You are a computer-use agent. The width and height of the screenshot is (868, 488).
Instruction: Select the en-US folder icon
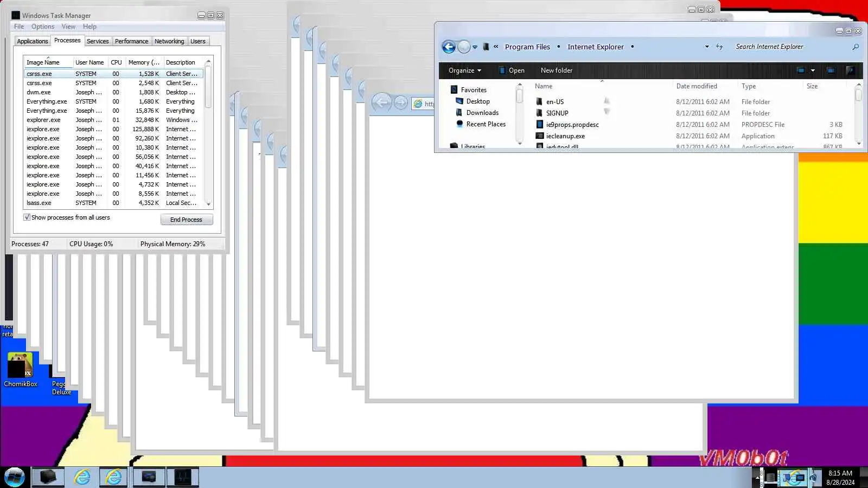539,101
